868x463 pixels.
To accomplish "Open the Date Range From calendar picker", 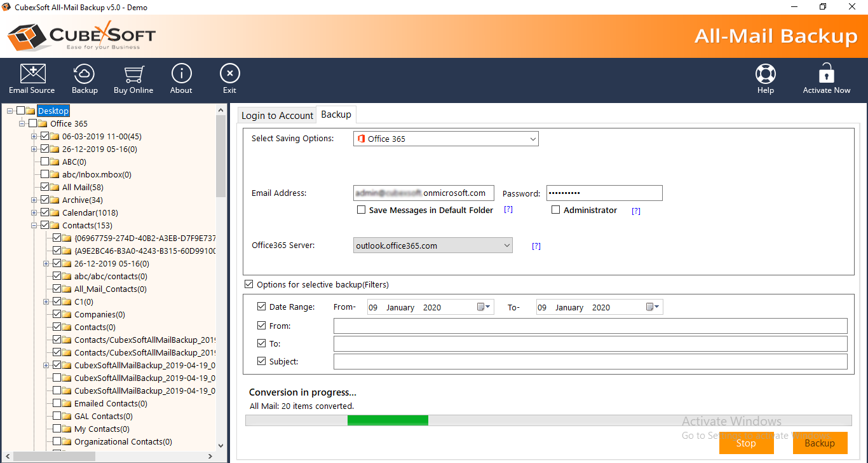I will point(484,307).
